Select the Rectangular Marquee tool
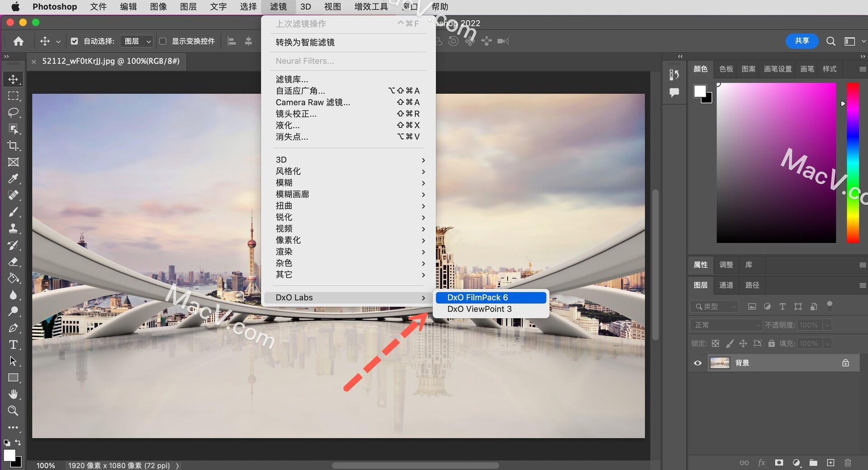This screenshot has width=868, height=470. [13, 96]
